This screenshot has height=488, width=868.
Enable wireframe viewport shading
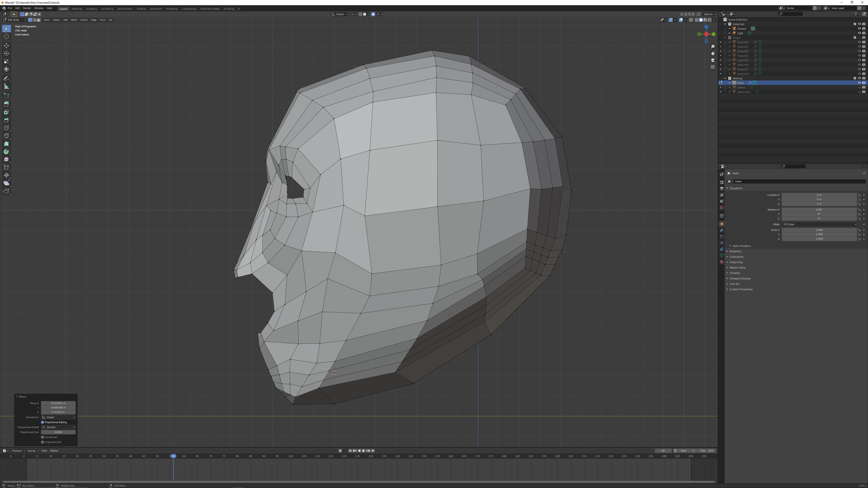click(x=696, y=20)
